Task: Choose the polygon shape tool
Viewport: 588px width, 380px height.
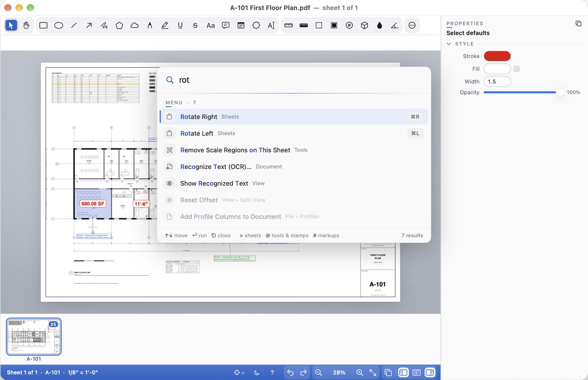Action: tap(120, 25)
